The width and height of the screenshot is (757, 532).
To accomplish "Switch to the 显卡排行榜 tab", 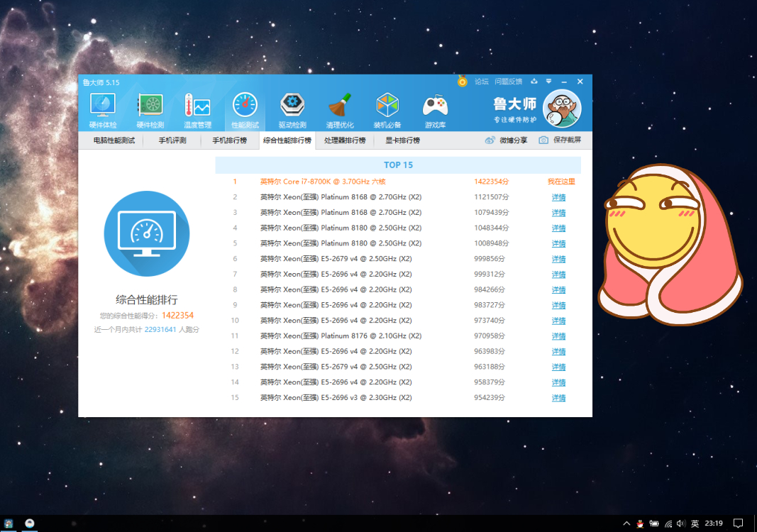I will (x=402, y=140).
